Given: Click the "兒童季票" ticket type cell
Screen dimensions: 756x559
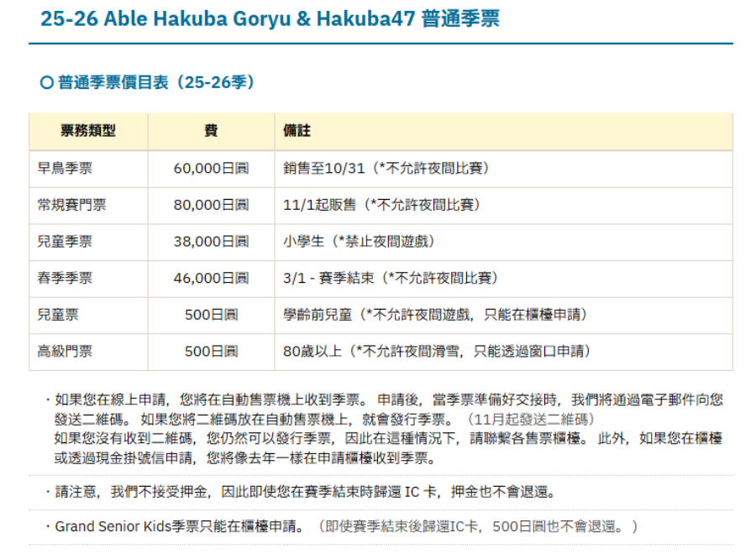Looking at the screenshot, I should pyautogui.click(x=88, y=242).
